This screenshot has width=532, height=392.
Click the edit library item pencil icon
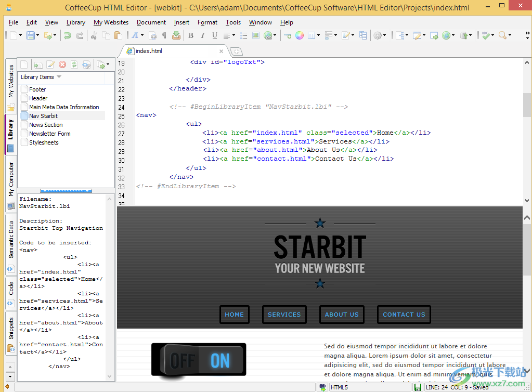[50, 64]
